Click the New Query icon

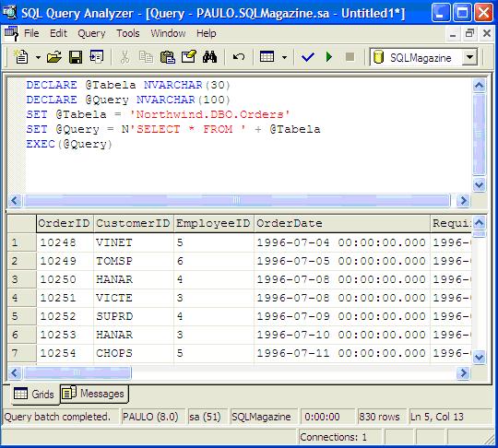[21, 57]
